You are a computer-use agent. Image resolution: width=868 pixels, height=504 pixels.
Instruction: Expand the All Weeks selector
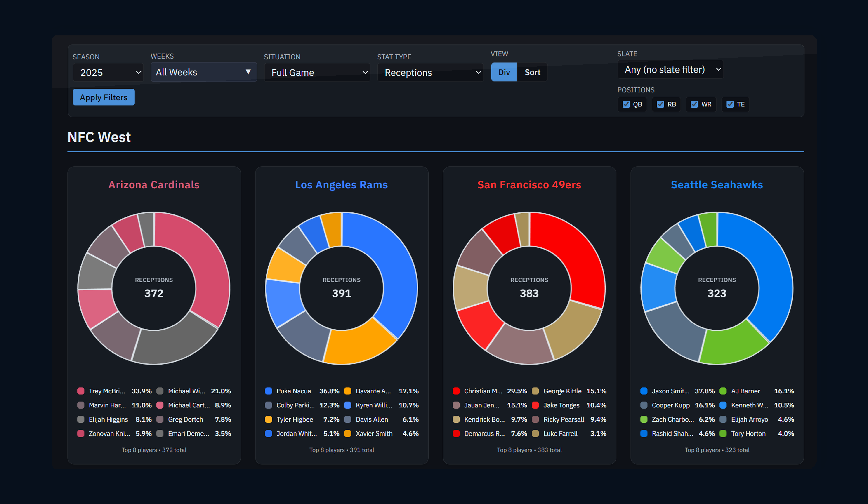[204, 72]
